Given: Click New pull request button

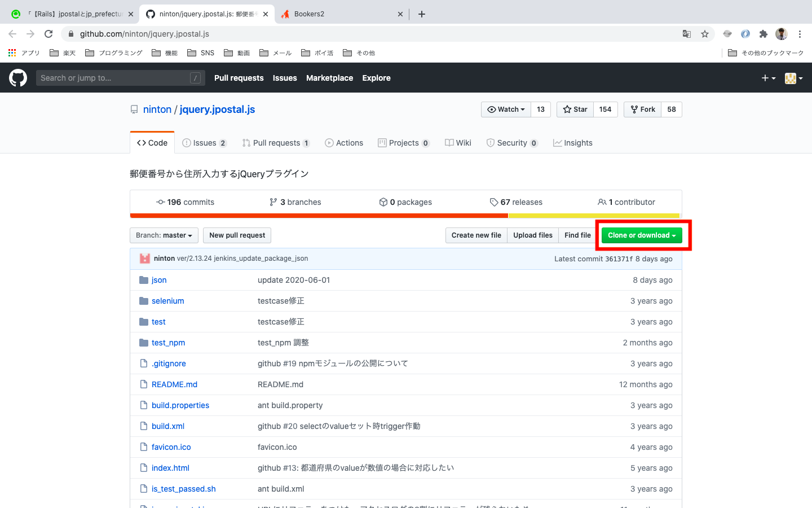Looking at the screenshot, I should pos(237,235).
